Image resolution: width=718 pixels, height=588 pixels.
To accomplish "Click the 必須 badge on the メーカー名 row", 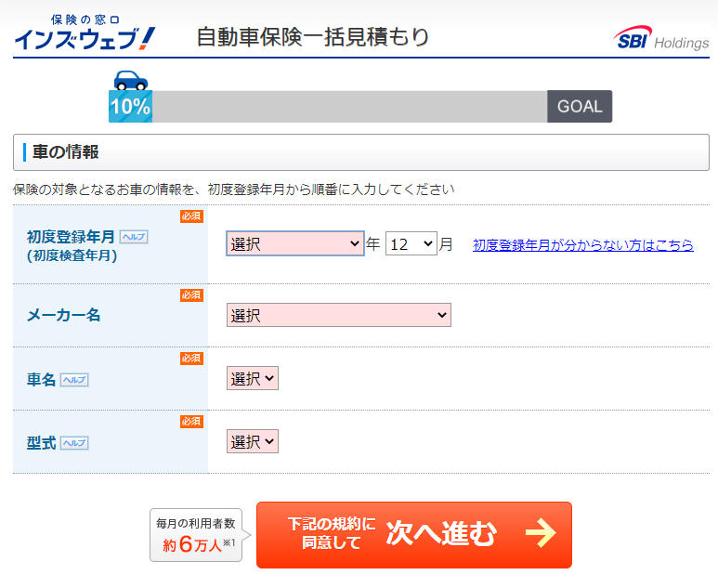I will point(191,295).
